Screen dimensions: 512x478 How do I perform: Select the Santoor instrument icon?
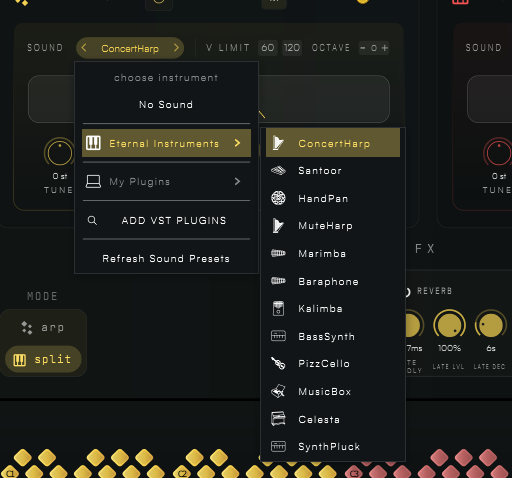click(278, 171)
